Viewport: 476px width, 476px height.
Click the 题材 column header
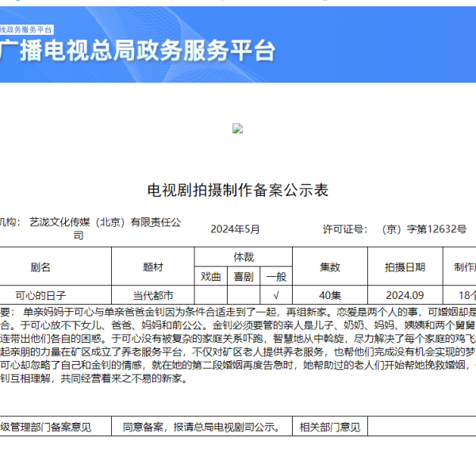(x=153, y=267)
